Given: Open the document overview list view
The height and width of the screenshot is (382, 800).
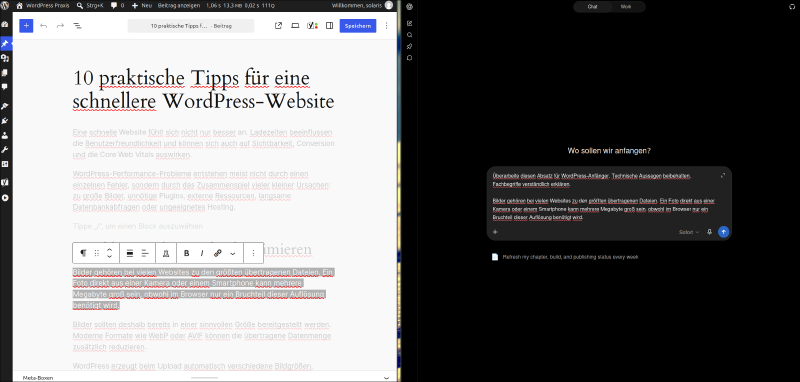Looking at the screenshot, I should point(77,26).
